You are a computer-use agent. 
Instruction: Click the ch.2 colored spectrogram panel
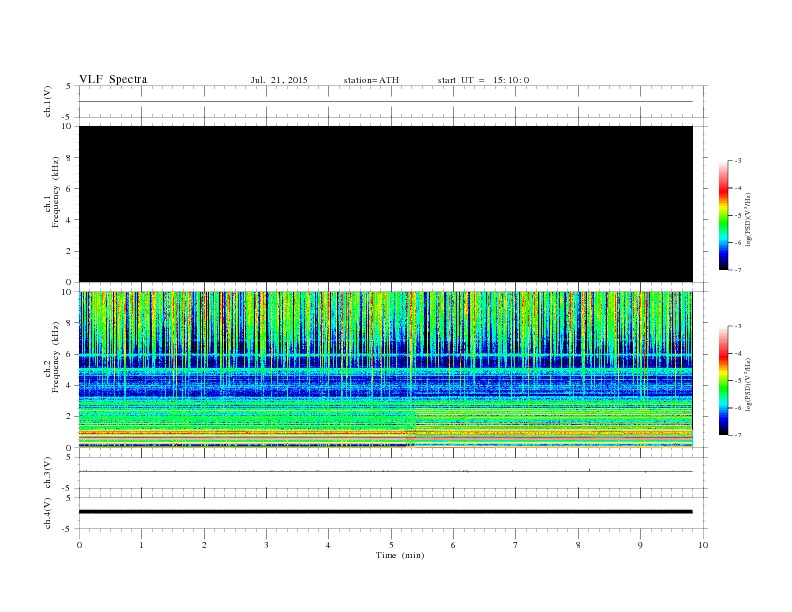pyautogui.click(x=386, y=370)
